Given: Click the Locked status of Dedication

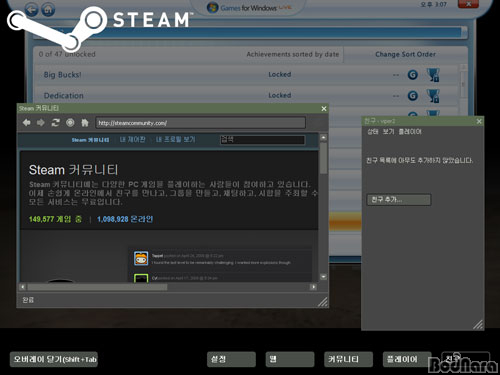Looking at the screenshot, I should click(x=280, y=95).
